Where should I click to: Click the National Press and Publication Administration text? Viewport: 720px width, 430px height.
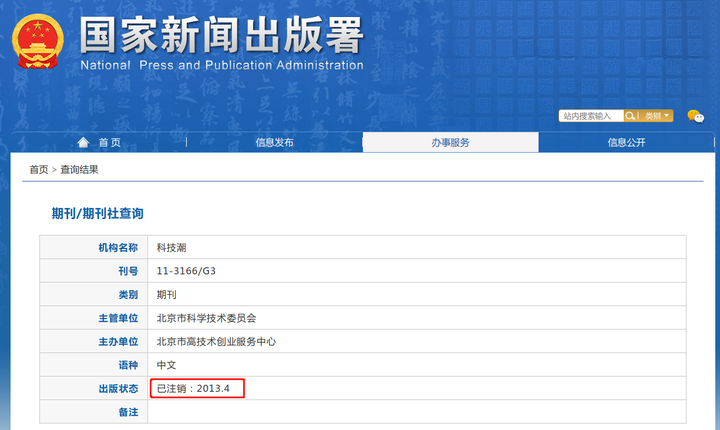(x=222, y=65)
